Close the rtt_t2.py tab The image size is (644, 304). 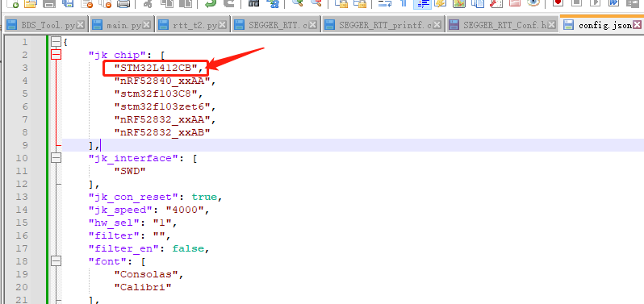point(222,25)
